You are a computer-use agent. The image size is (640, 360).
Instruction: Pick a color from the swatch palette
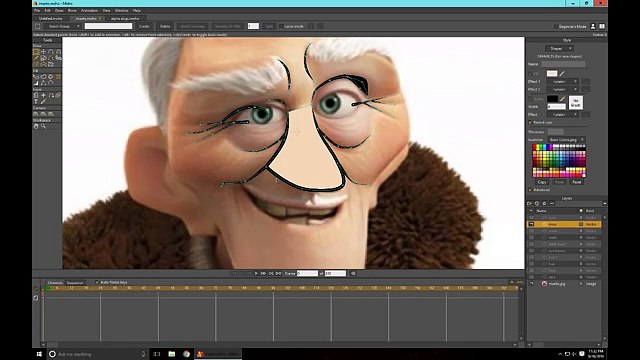click(559, 161)
